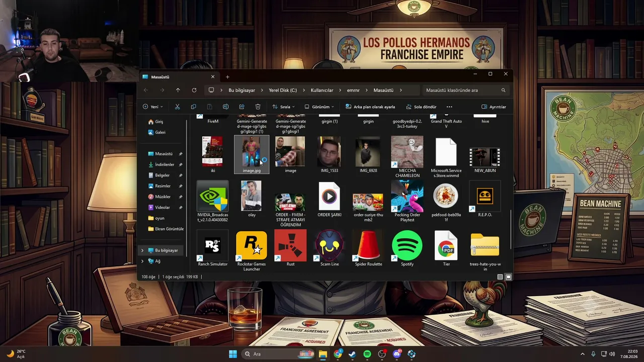
Task: Expand the Bu bilgisayar tree node
Action: [x=142, y=250]
